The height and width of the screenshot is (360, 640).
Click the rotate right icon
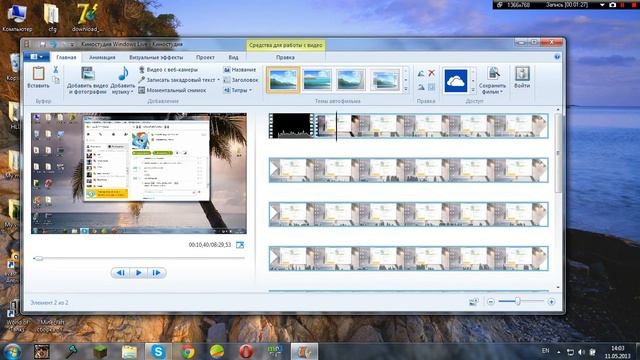point(421,87)
